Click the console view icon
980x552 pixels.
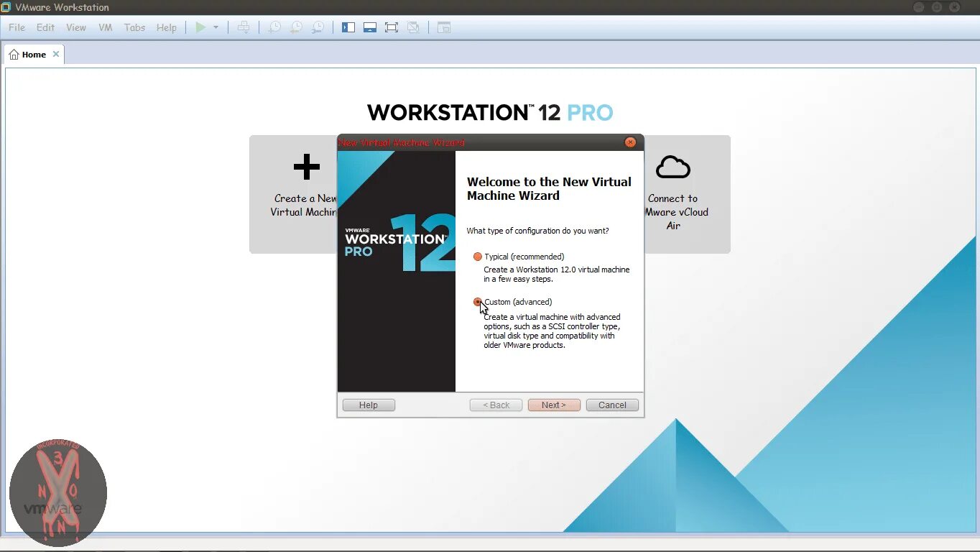444,27
